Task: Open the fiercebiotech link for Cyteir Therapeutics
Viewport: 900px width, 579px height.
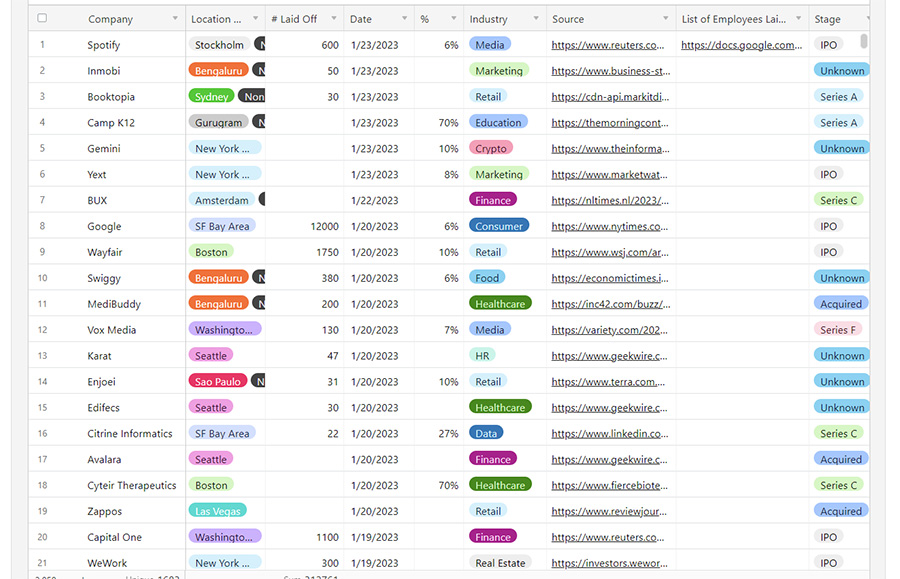Action: [610, 485]
